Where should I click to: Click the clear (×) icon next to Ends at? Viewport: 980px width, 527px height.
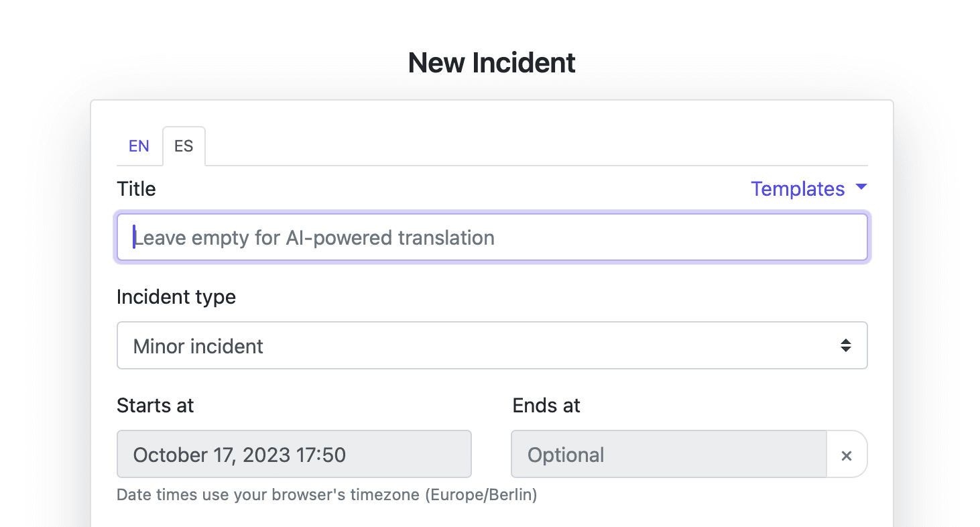(847, 455)
